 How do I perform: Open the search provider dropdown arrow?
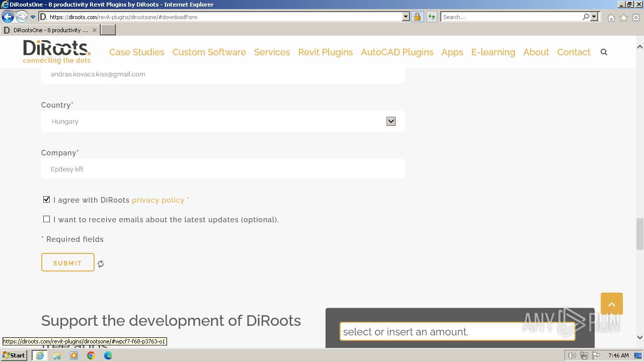click(x=594, y=17)
